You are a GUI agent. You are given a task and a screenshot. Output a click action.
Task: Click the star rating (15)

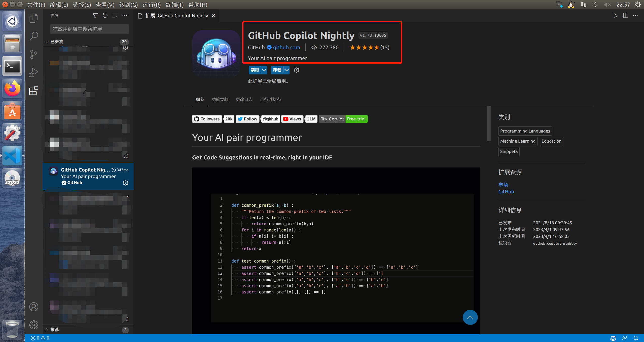(x=369, y=48)
